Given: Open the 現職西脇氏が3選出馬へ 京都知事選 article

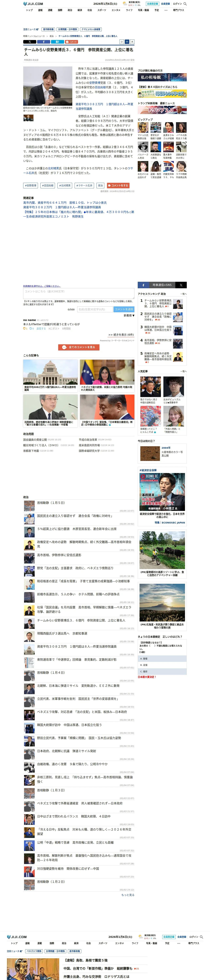Looking at the screenshot, I should tap(62, 633).
